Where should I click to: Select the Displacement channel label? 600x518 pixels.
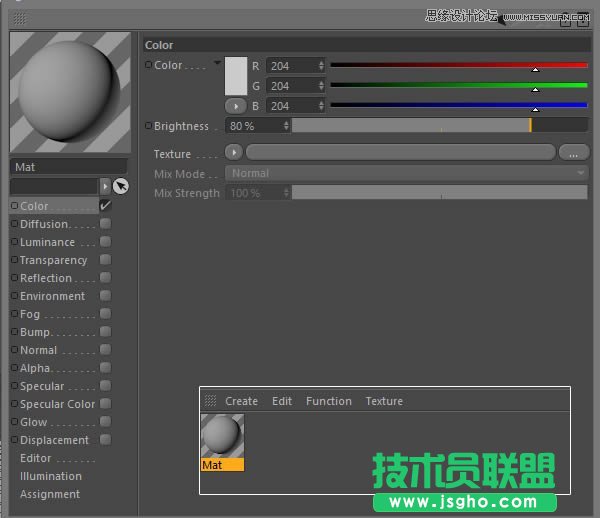[54, 440]
